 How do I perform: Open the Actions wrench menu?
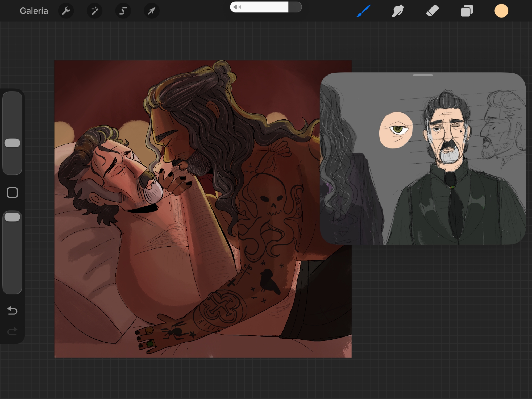pos(66,11)
